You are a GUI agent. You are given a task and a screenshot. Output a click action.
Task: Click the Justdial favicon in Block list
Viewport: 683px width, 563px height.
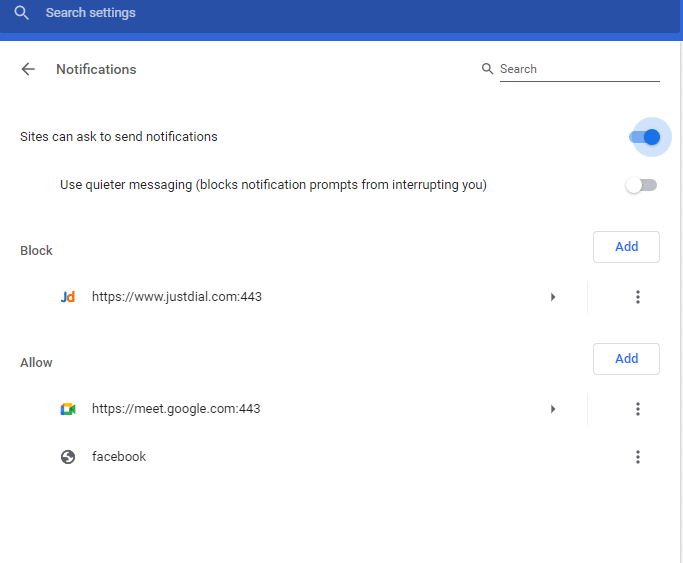click(x=68, y=297)
